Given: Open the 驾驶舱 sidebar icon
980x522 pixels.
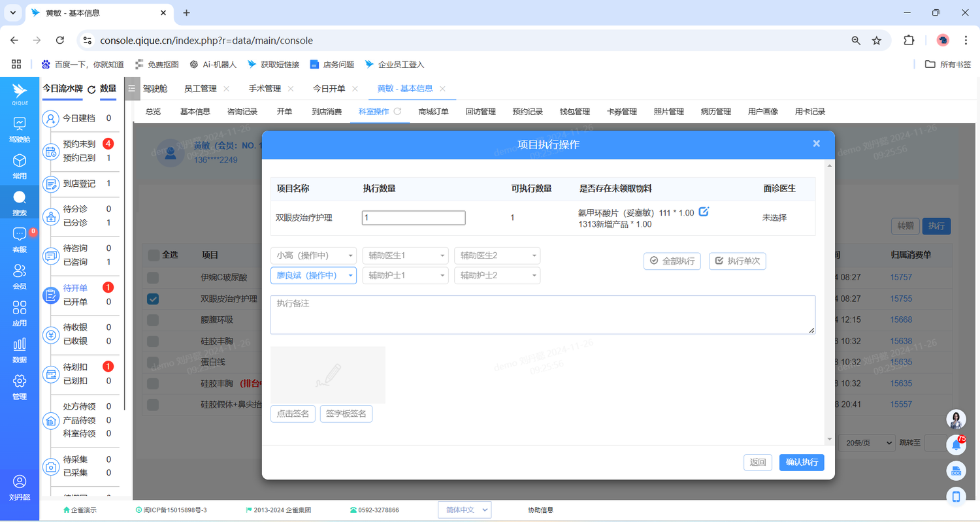Looking at the screenshot, I should [20, 129].
